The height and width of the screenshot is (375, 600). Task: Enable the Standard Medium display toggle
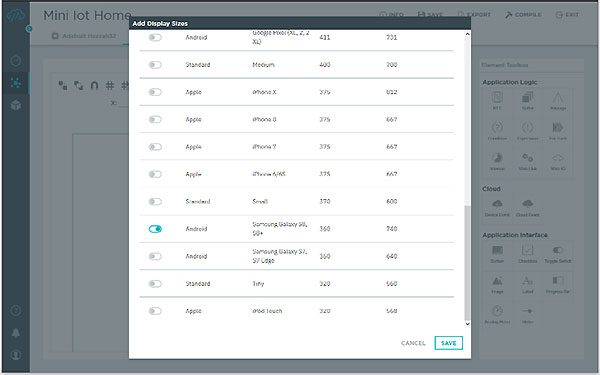tap(155, 65)
